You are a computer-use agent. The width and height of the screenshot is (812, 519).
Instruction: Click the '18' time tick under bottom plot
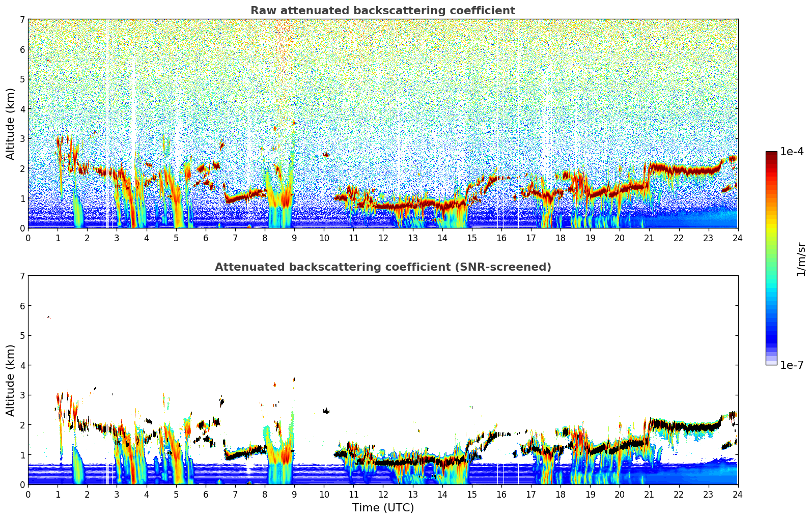560,494
